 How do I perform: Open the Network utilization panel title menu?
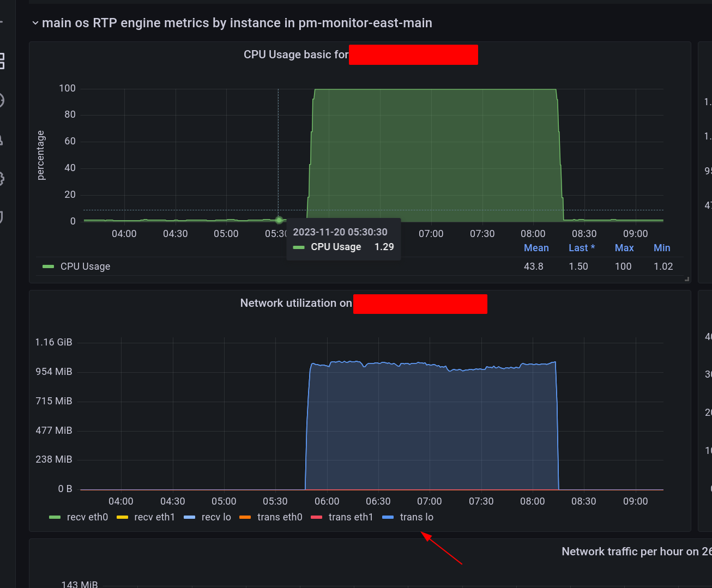coord(295,303)
